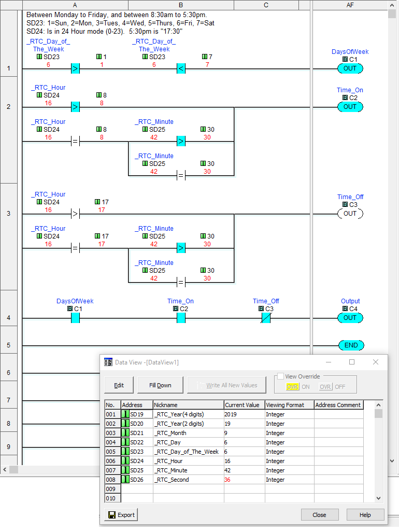Click the red 36 value for SD26
This screenshot has height=532, width=399.
tap(227, 480)
